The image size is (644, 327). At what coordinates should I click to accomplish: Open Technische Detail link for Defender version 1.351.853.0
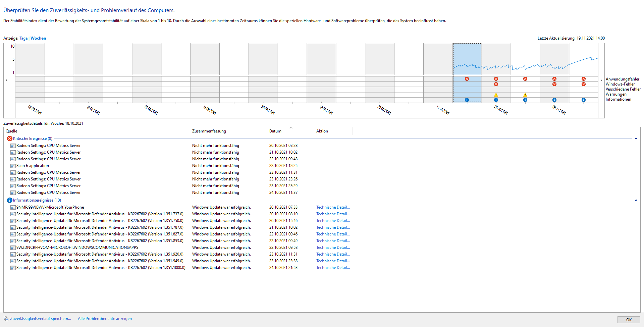pyautogui.click(x=333, y=241)
